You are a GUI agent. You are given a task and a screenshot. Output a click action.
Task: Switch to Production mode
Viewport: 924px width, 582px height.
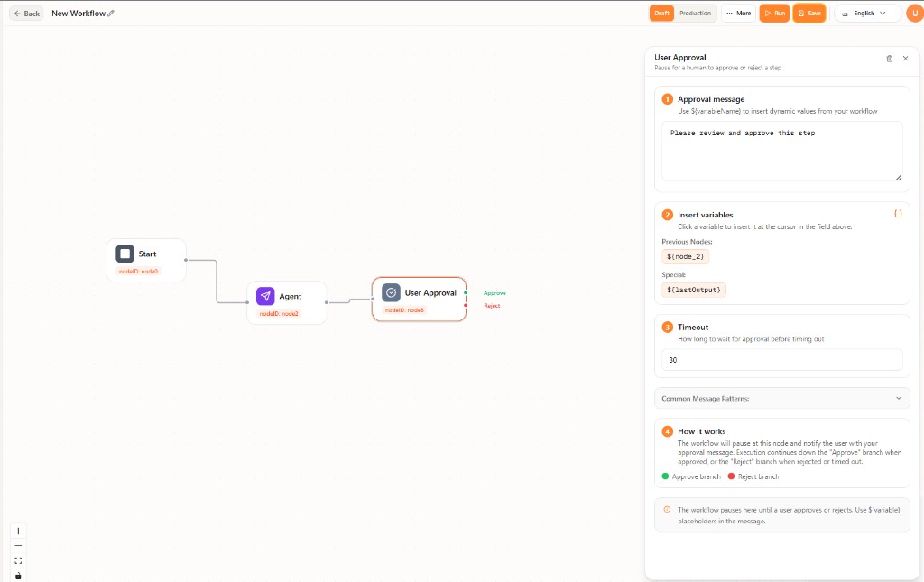tap(695, 13)
